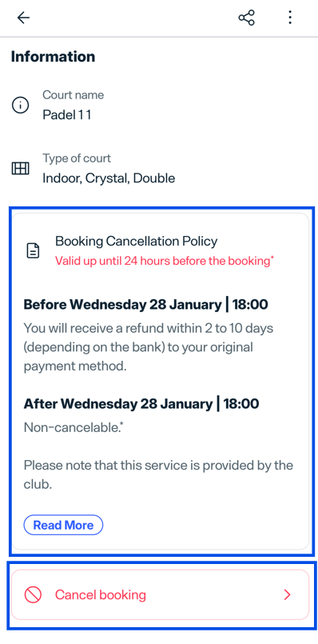
Task: Click the 'service is provided by the club' note
Action: (x=158, y=474)
